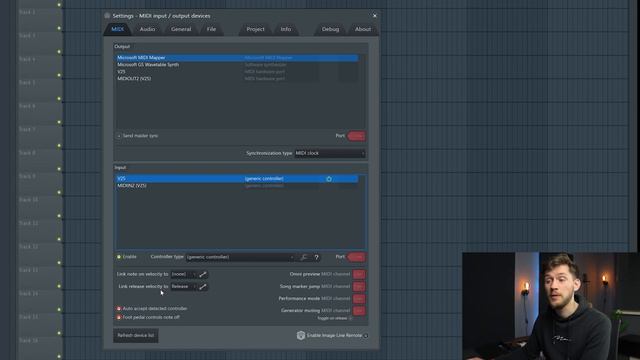Select the MIDI tab

tap(118, 29)
